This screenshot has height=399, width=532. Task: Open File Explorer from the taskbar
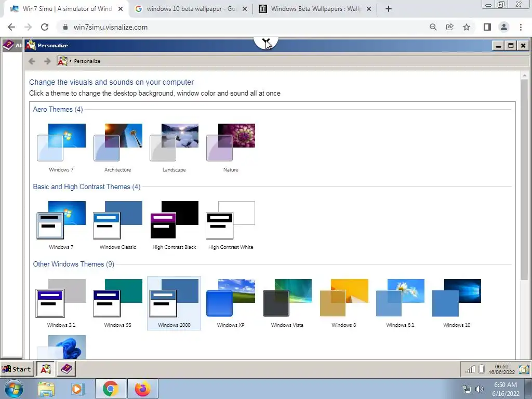pos(46,390)
